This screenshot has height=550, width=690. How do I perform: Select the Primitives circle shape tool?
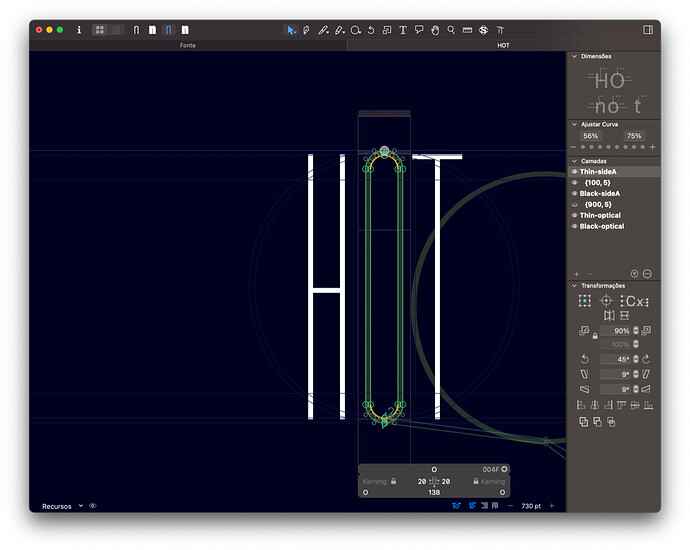(x=356, y=30)
